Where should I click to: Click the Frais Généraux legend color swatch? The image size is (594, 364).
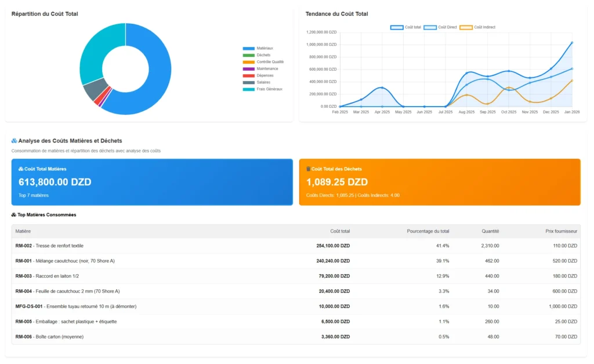(x=248, y=89)
